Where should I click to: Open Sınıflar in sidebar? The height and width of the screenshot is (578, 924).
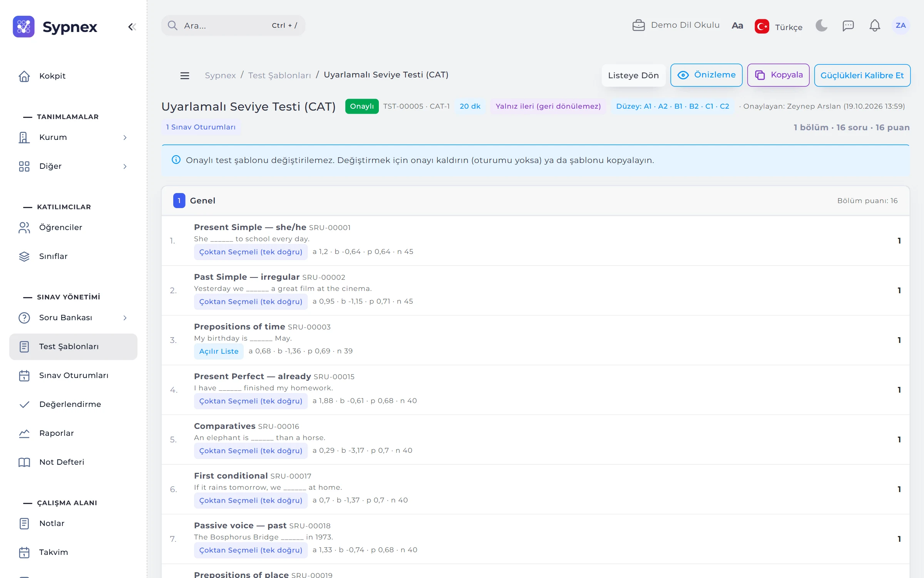click(73, 256)
